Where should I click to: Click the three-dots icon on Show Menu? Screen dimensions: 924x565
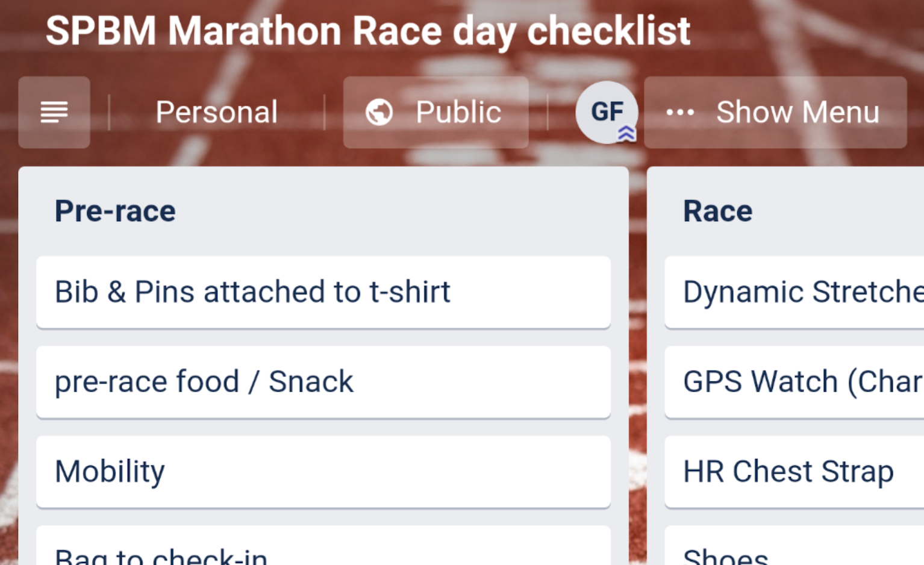point(679,112)
